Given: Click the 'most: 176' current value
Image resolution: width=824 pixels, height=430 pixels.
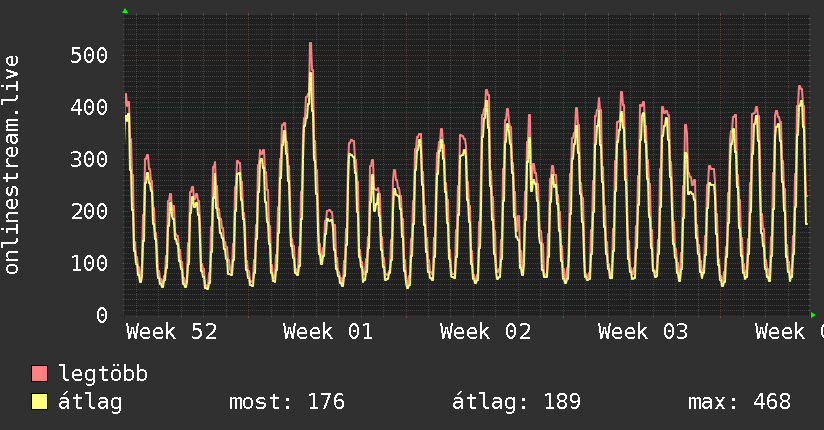Looking at the screenshot, I should click(287, 402).
